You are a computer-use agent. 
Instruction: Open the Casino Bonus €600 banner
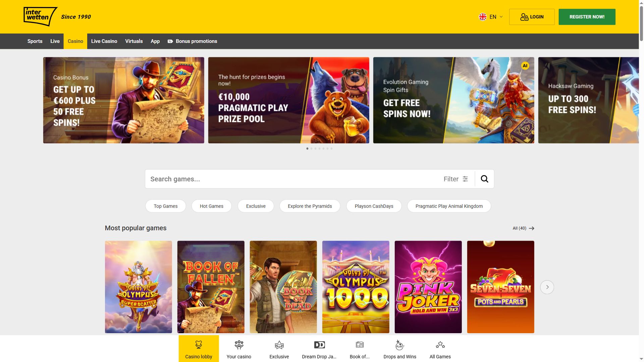123,100
